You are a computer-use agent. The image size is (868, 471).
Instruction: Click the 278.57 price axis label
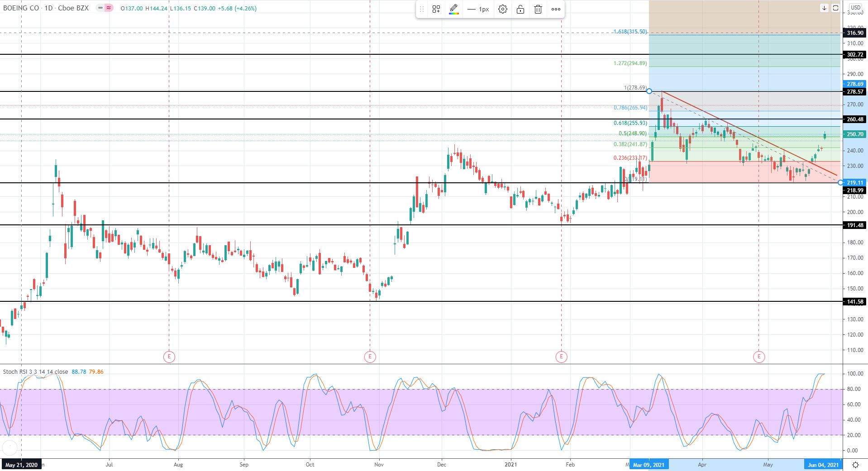[x=855, y=92]
